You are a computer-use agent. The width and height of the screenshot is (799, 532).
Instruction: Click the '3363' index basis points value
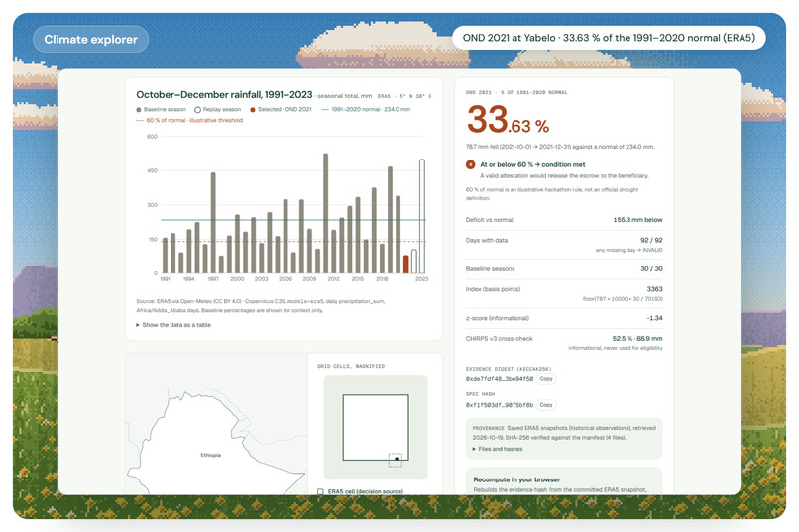(655, 289)
